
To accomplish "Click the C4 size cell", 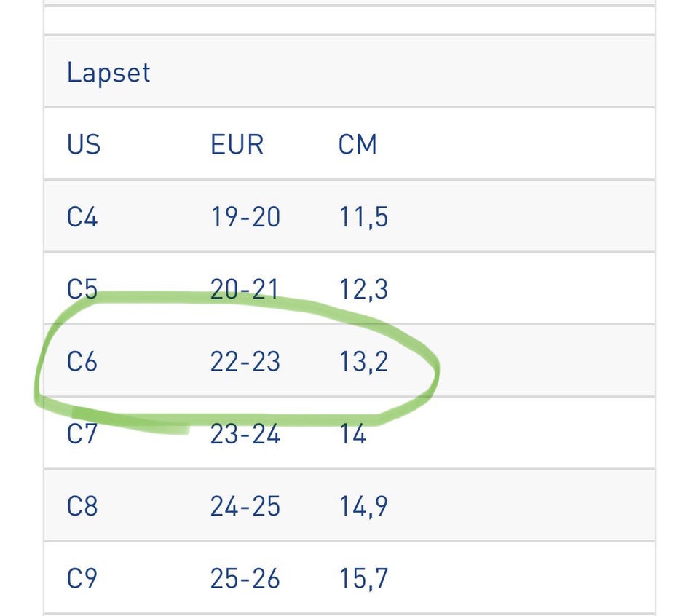I will click(82, 217).
